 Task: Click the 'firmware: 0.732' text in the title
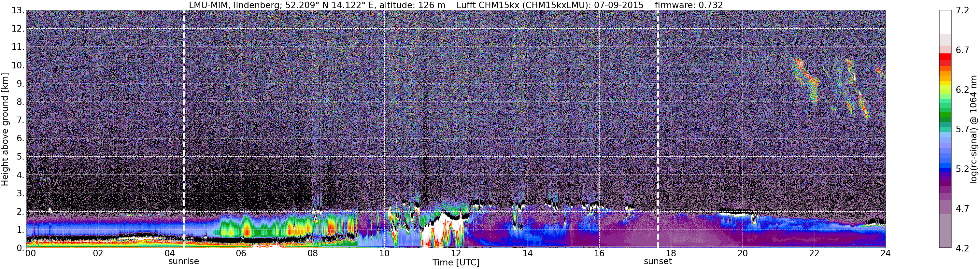(x=689, y=5)
